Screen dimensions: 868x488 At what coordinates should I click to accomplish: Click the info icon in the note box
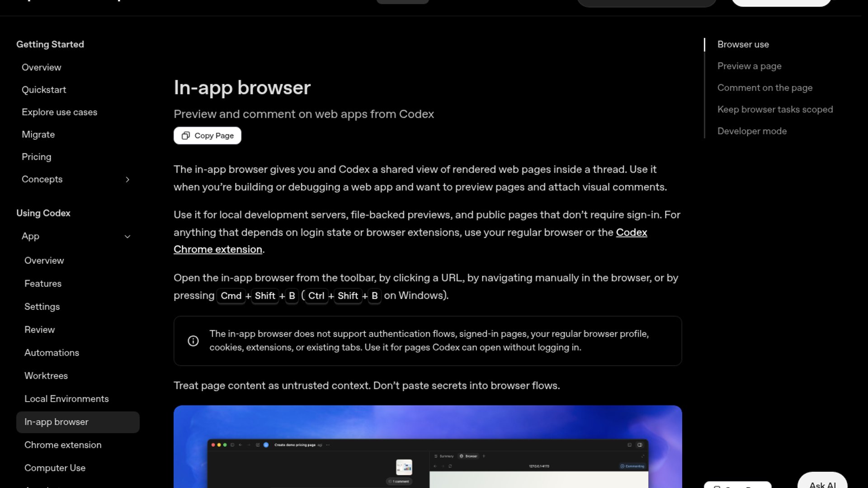193,341
